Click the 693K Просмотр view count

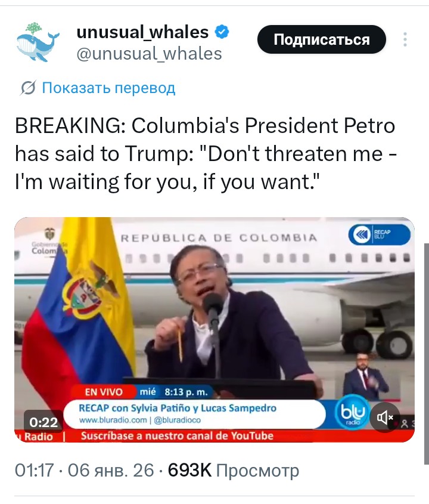[x=234, y=470]
